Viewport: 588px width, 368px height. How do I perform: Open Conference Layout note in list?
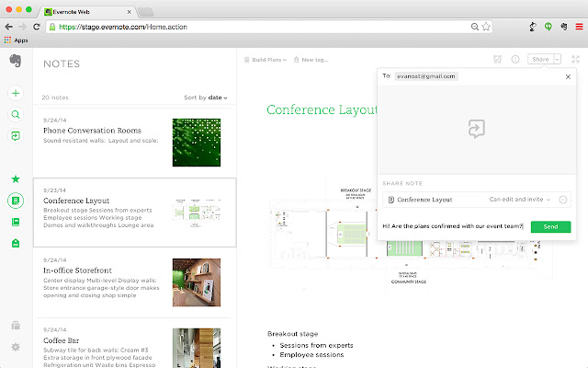[135, 213]
